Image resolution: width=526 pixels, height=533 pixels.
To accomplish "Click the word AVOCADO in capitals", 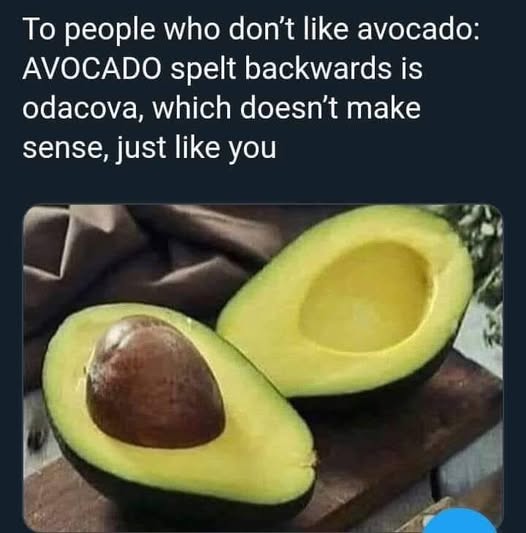I will coord(92,68).
